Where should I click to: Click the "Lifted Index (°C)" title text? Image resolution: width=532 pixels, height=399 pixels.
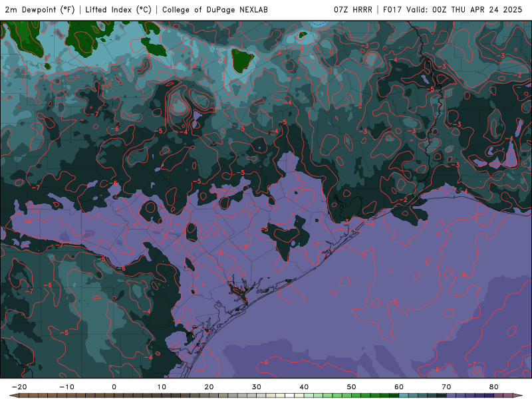pyautogui.click(x=118, y=10)
